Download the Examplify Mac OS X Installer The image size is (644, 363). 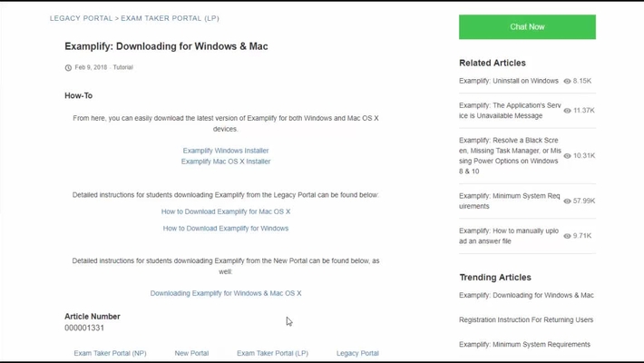(x=226, y=162)
